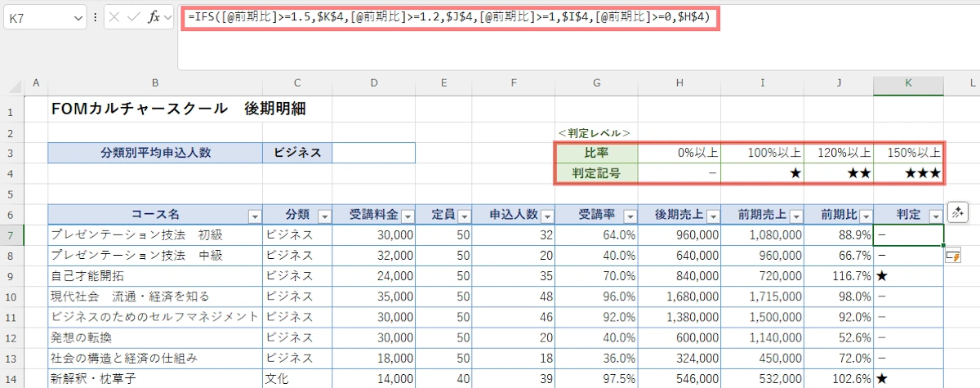Open the auto-fill options icon near K8
The width and height of the screenshot is (980, 388).
point(952,256)
